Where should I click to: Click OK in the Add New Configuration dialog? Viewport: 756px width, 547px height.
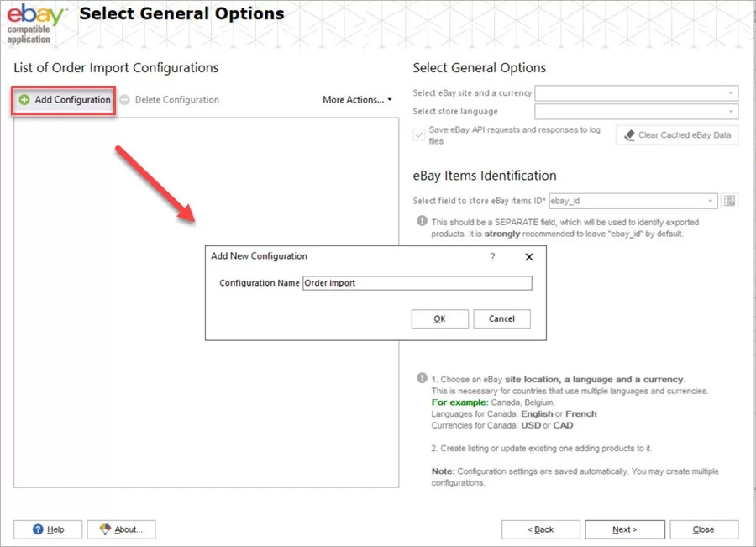pyautogui.click(x=439, y=318)
